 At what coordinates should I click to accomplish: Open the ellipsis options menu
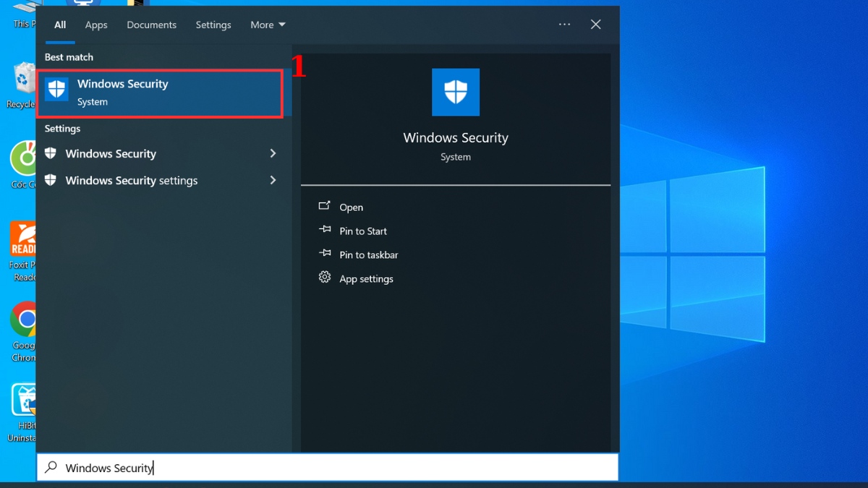pyautogui.click(x=564, y=24)
